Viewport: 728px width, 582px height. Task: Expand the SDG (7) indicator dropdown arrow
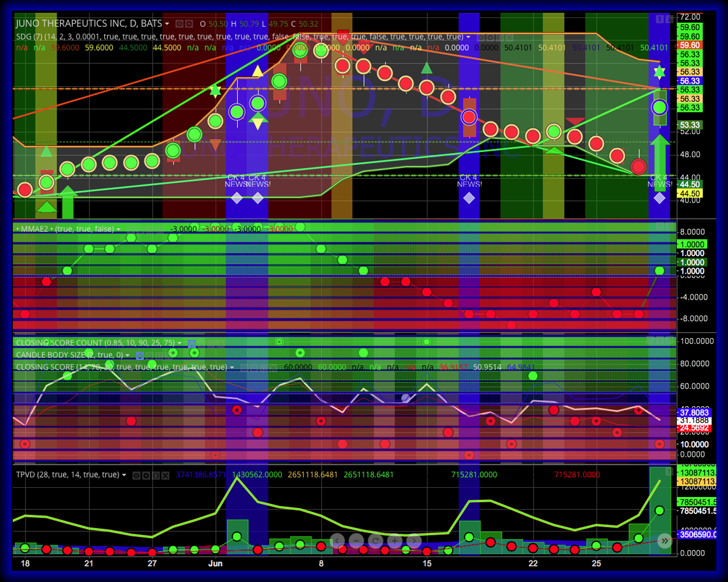pos(468,37)
